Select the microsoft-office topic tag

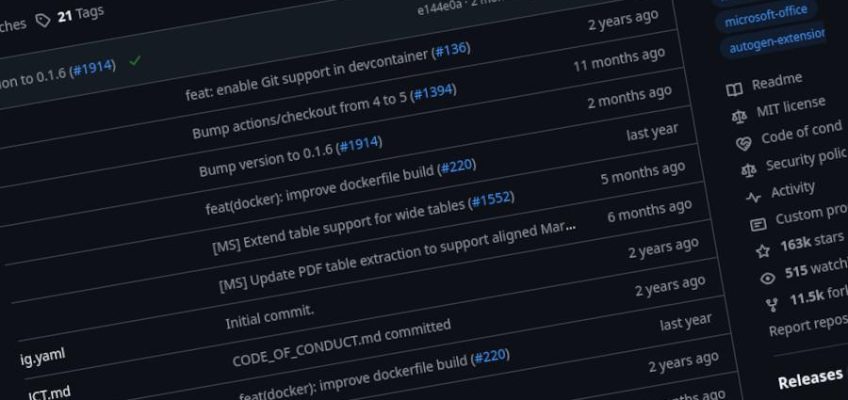pos(766,16)
